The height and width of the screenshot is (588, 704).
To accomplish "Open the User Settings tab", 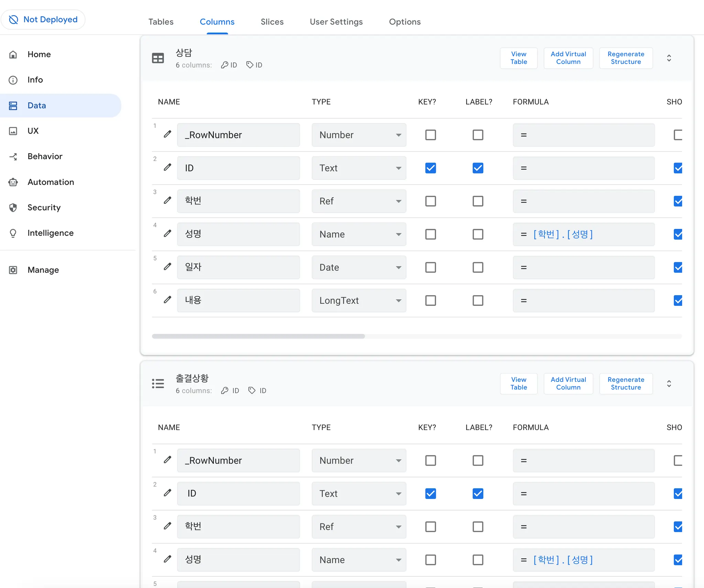I will (336, 22).
